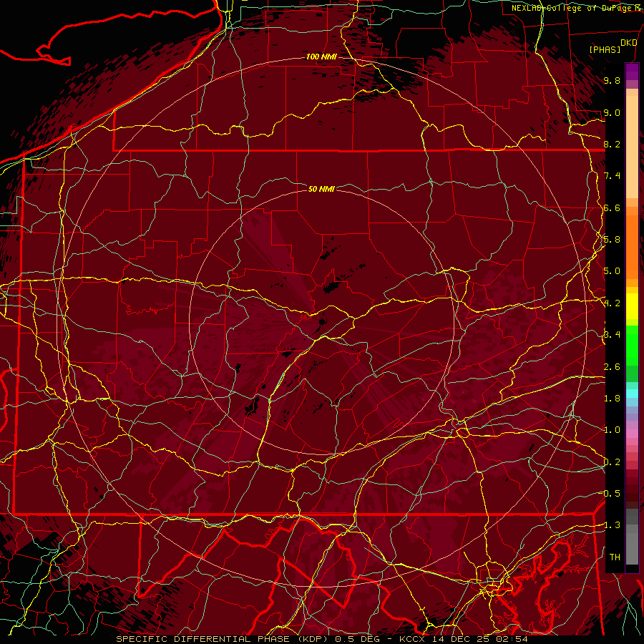Select the 5.8 value on color scale
Viewport: 644px width, 644px height.
click(x=612, y=240)
